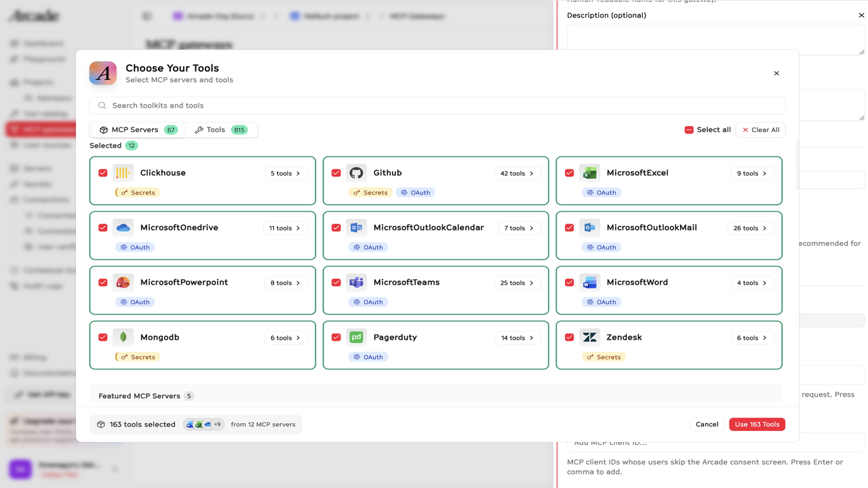Click the Mongodb leaf icon

[x=123, y=338]
